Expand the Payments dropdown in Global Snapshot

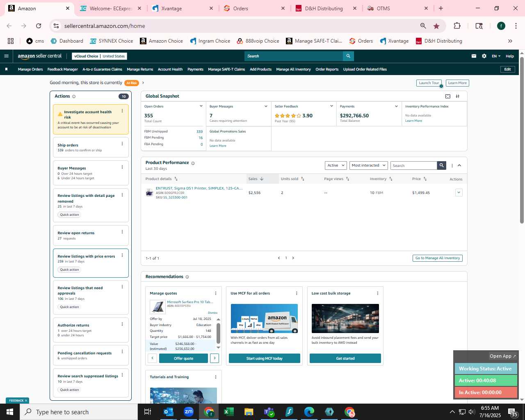point(396,106)
